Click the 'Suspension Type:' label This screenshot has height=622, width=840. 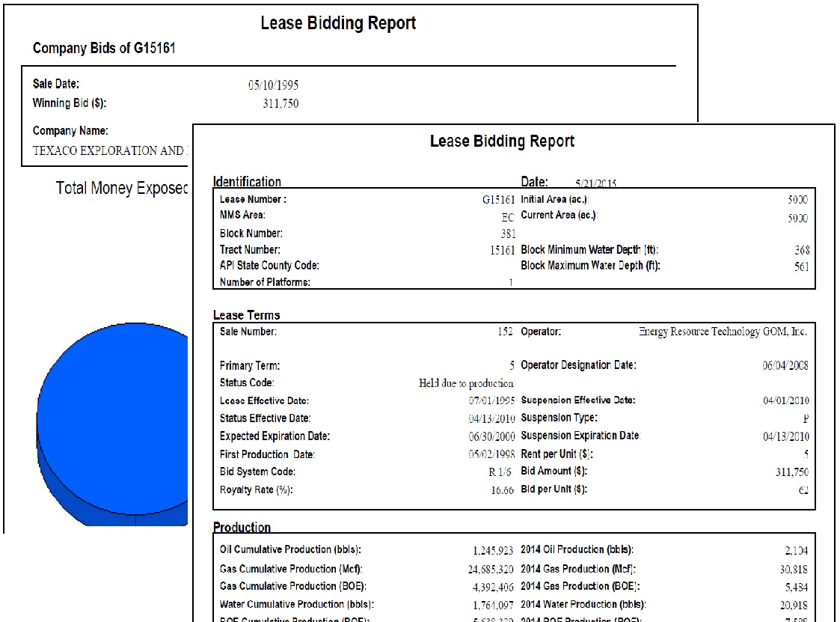[x=559, y=418]
